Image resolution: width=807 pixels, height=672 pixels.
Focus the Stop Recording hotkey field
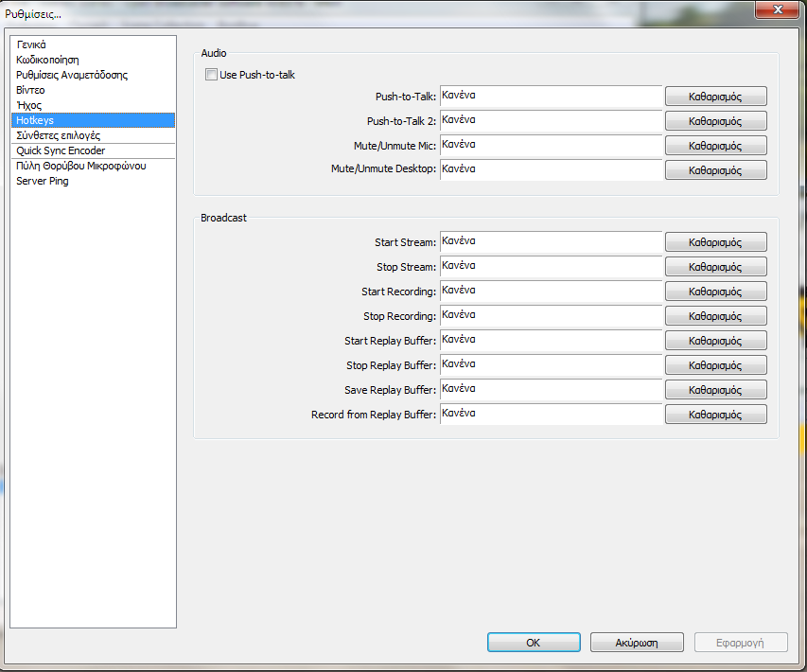tap(552, 316)
